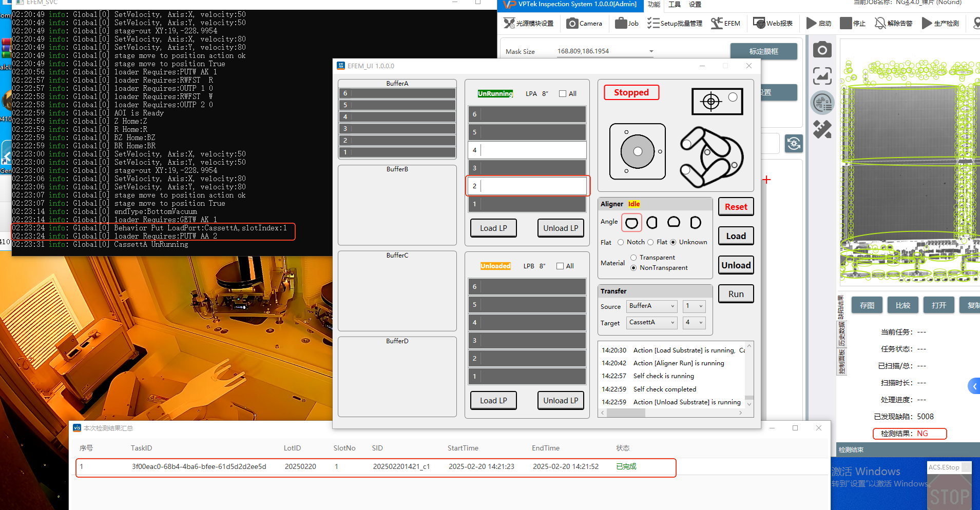
Task: Open Web报表 in the toolbar
Action: (x=773, y=23)
